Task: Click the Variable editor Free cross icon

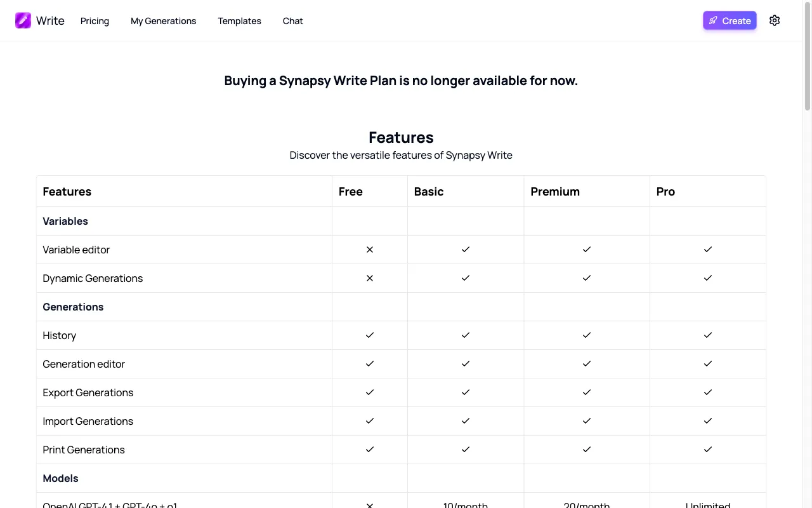Action: click(x=370, y=250)
